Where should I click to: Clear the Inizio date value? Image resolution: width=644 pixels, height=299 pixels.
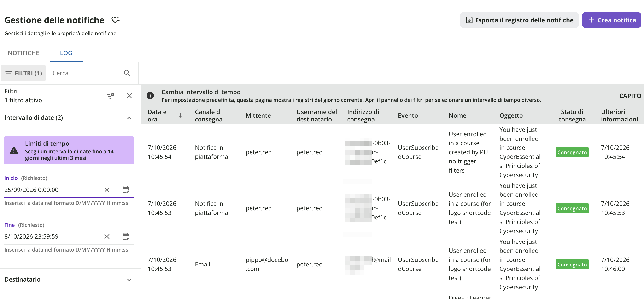tap(107, 190)
